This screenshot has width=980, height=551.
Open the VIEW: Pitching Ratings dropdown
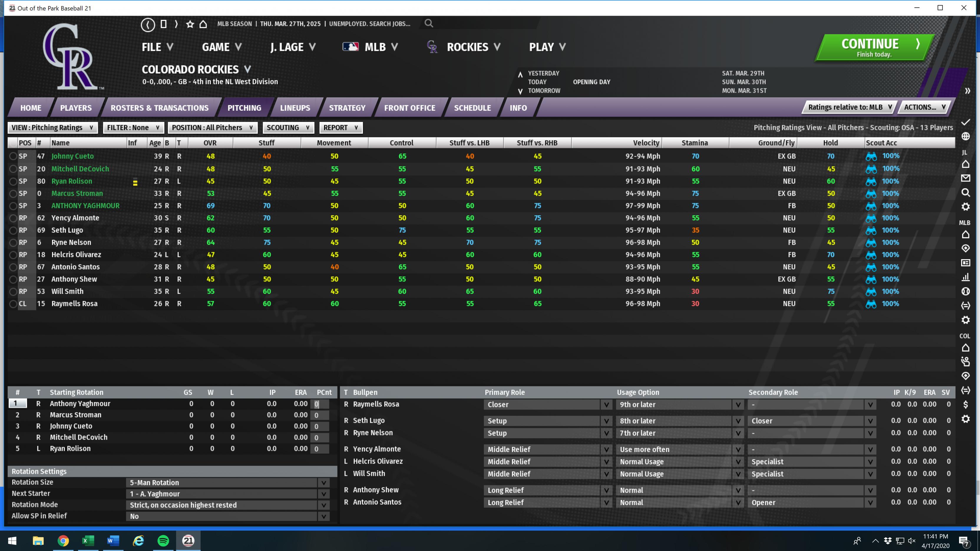(x=52, y=128)
